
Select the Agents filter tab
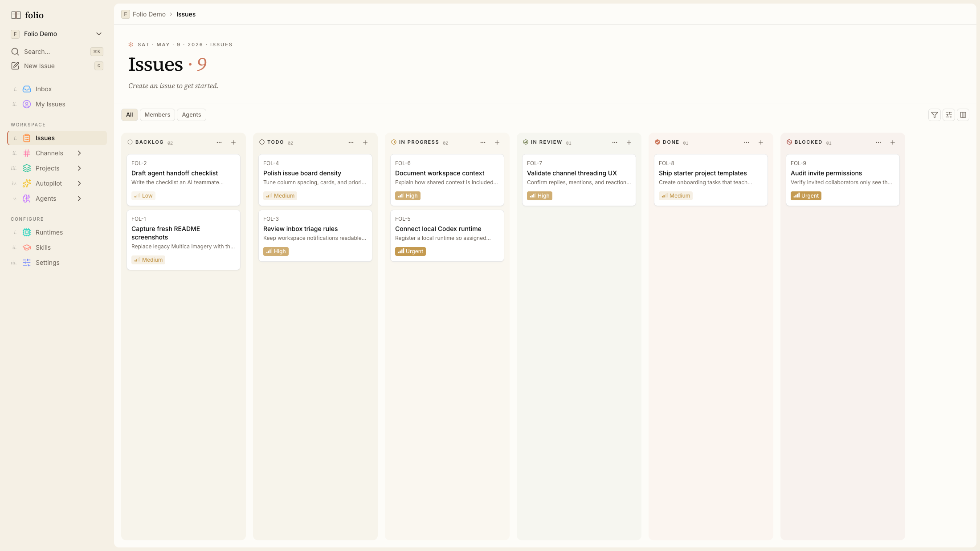pos(192,115)
